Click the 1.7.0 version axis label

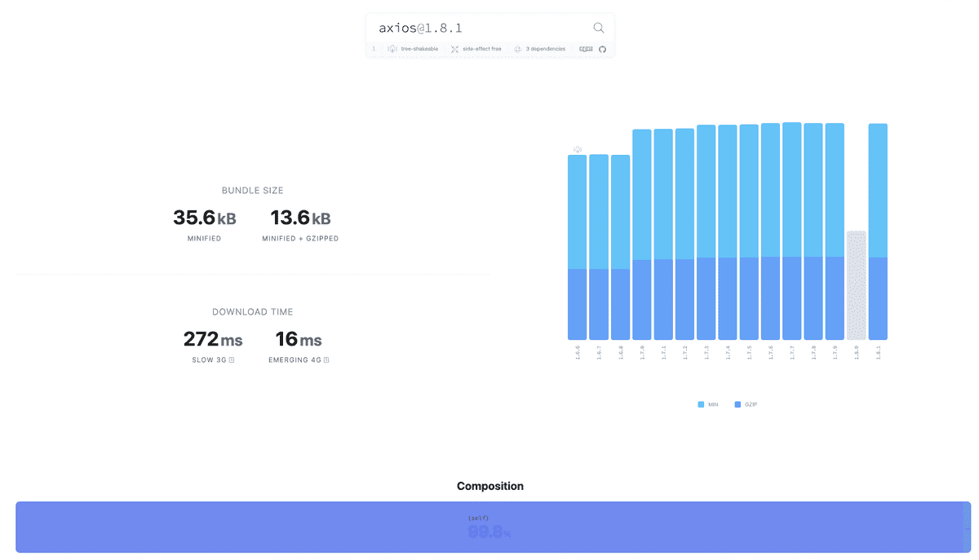pos(642,352)
